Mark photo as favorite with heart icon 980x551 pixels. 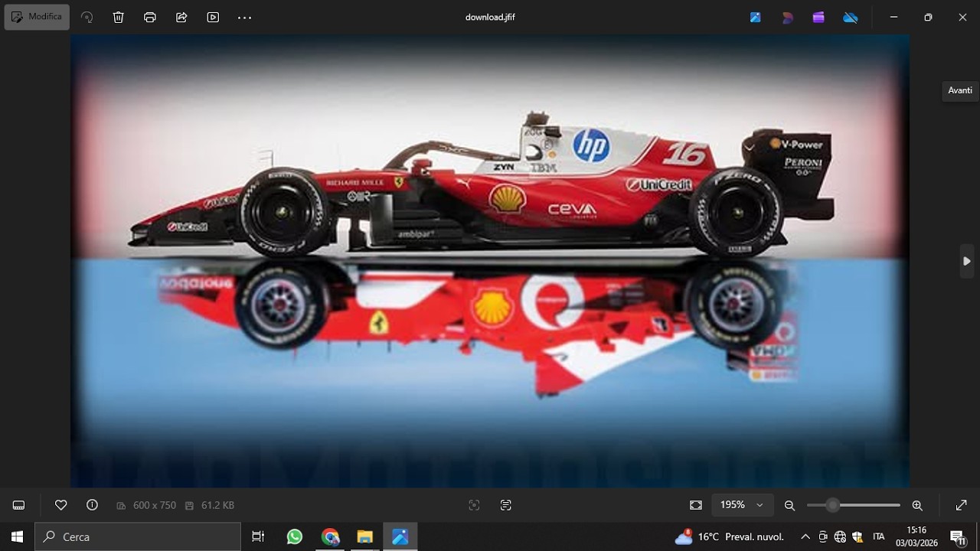(x=61, y=505)
